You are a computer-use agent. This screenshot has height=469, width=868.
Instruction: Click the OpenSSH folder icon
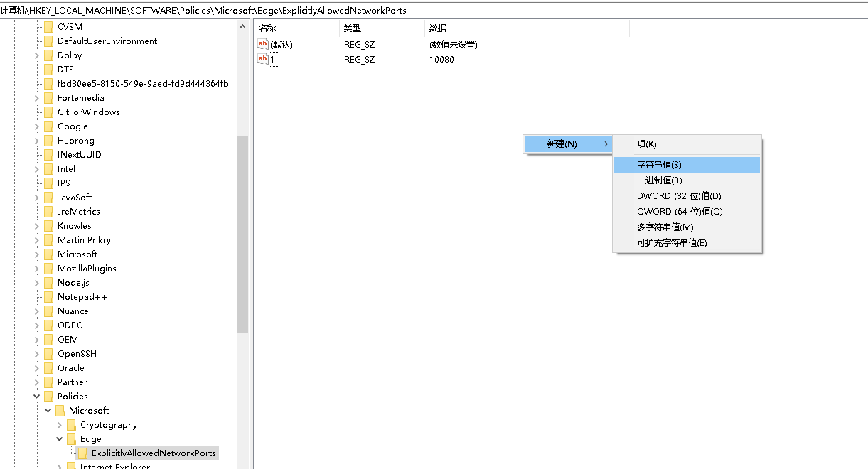[x=47, y=353]
